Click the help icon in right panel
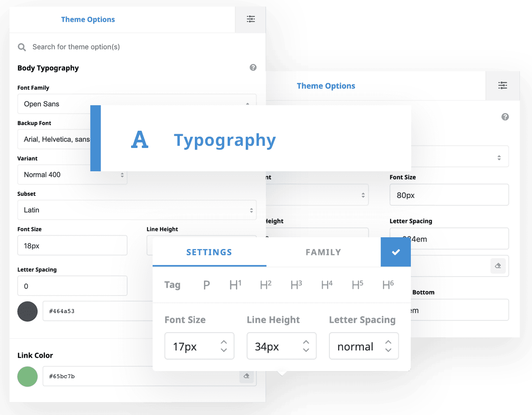The image size is (532, 415). click(x=505, y=117)
